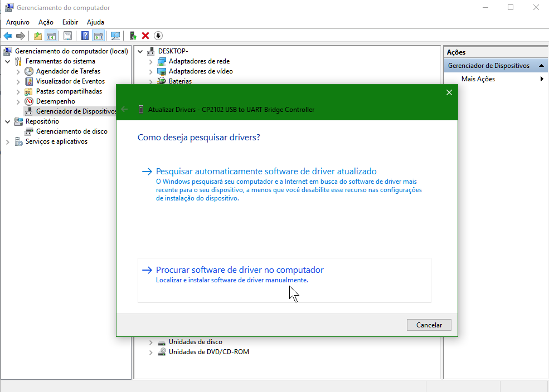This screenshot has width=549, height=392.
Task: Open the Properties toolbar icon
Action: coord(67,36)
